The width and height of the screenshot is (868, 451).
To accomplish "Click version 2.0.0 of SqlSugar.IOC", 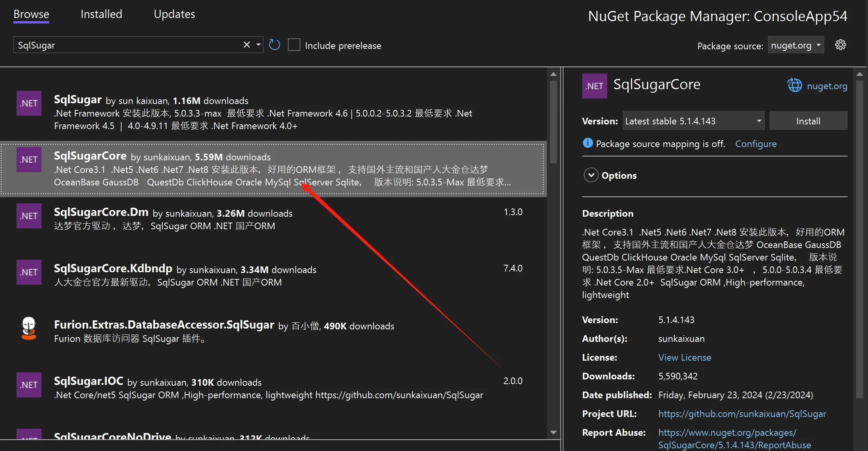I will 513,381.
